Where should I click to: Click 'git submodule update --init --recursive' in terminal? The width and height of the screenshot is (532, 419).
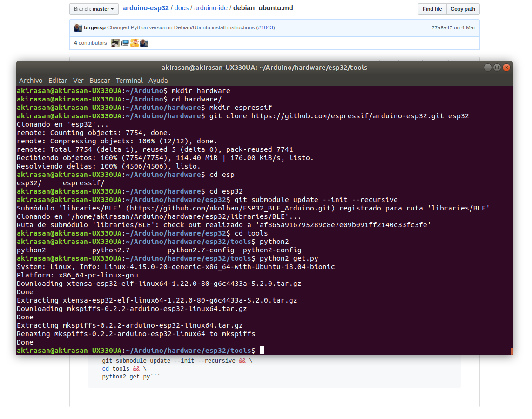point(316,200)
